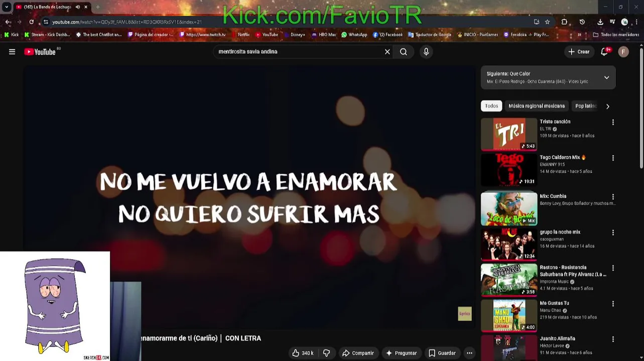
Task: Dislike the video with thumbs down
Action: coord(326,353)
